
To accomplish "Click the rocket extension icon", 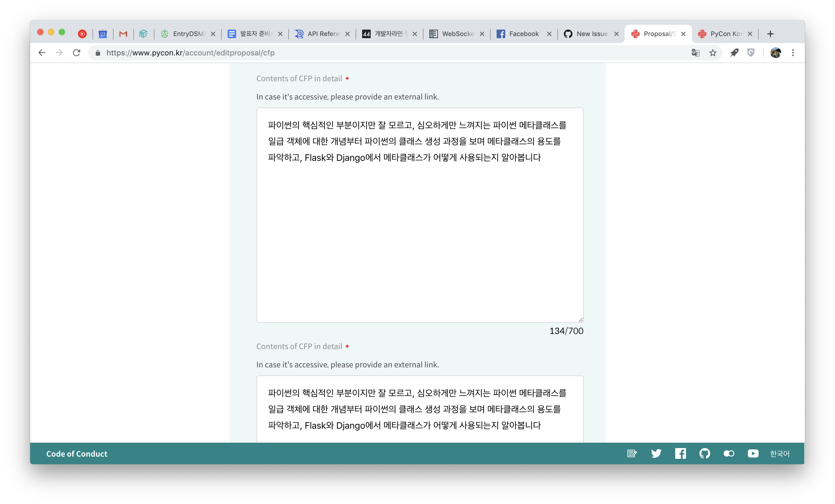I will click(x=734, y=53).
